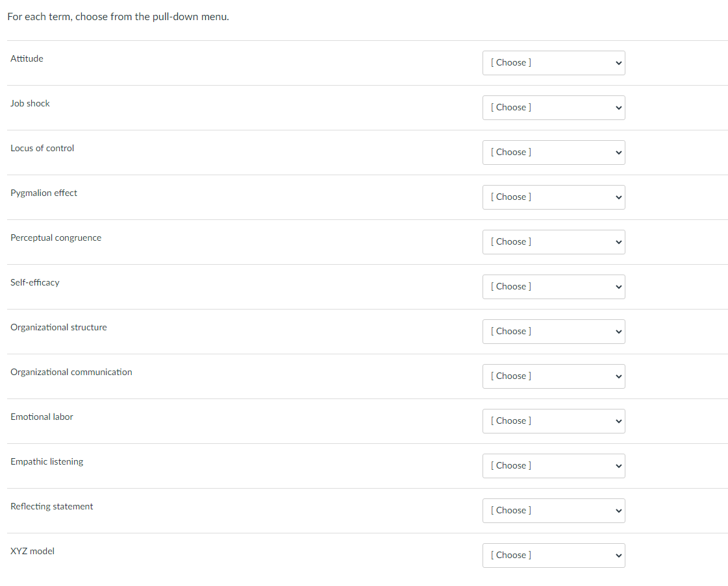Open the Self-efficacy dropdown menu
728x586 pixels.
point(553,286)
